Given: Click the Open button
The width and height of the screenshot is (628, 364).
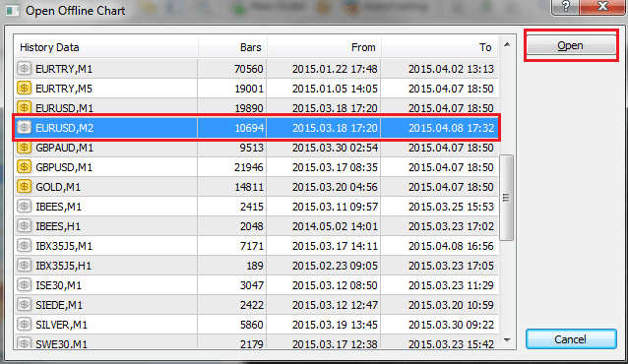Looking at the screenshot, I should pos(571,45).
